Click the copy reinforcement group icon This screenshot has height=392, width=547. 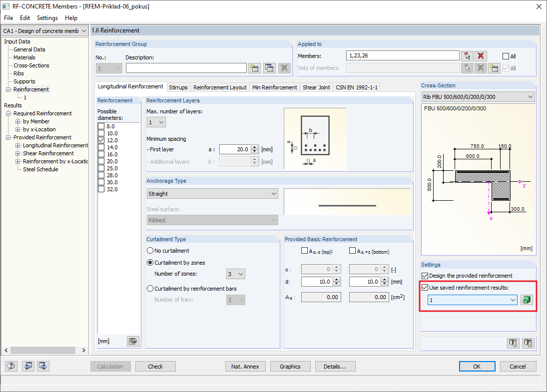click(269, 68)
